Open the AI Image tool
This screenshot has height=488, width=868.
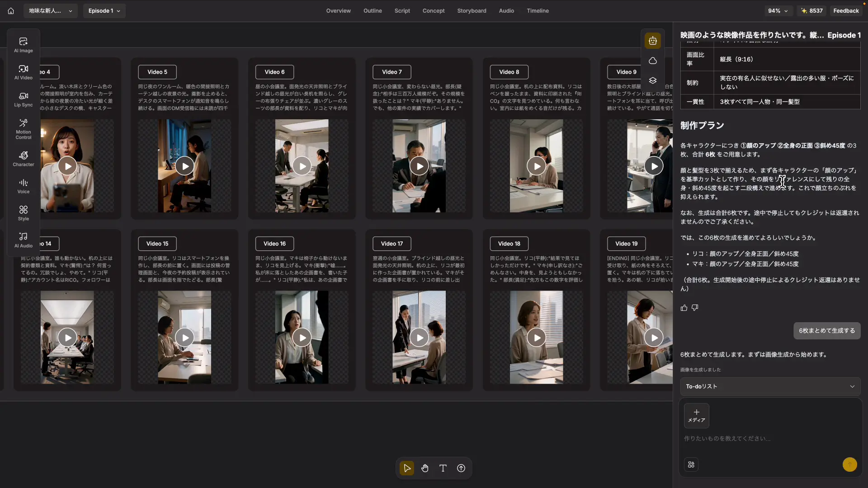click(x=24, y=45)
